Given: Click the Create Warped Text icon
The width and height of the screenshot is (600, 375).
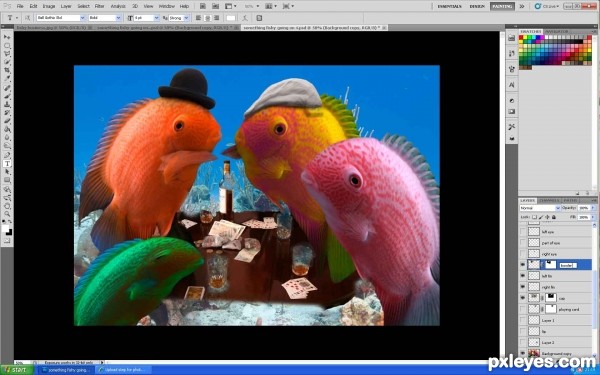Looking at the screenshot, I should pyautogui.click(x=245, y=18).
